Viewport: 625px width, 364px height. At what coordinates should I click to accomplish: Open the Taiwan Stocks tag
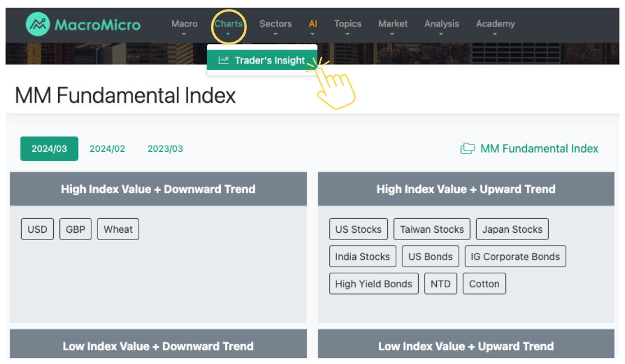point(431,229)
